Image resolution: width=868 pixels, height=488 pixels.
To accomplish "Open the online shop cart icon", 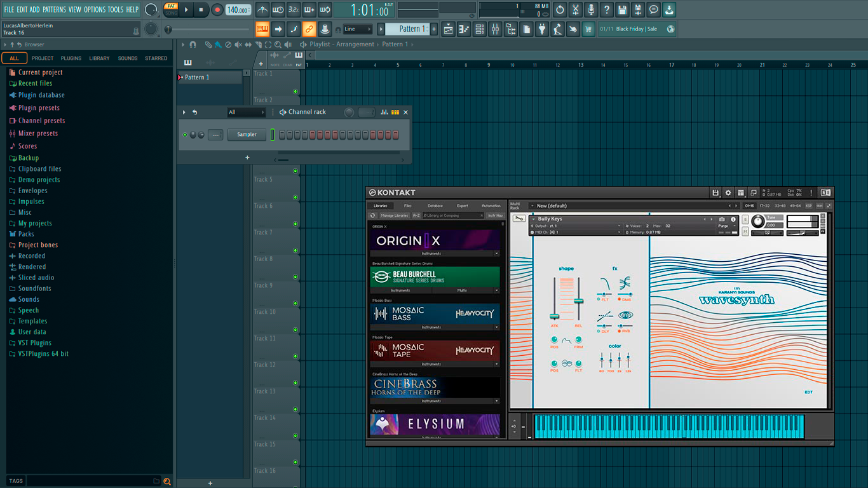I will point(588,29).
